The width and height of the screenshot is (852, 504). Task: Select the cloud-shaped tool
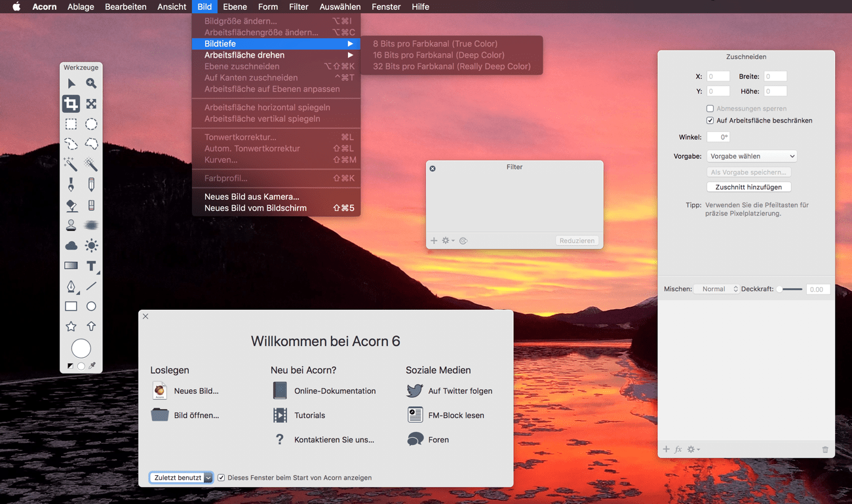pyautogui.click(x=71, y=246)
